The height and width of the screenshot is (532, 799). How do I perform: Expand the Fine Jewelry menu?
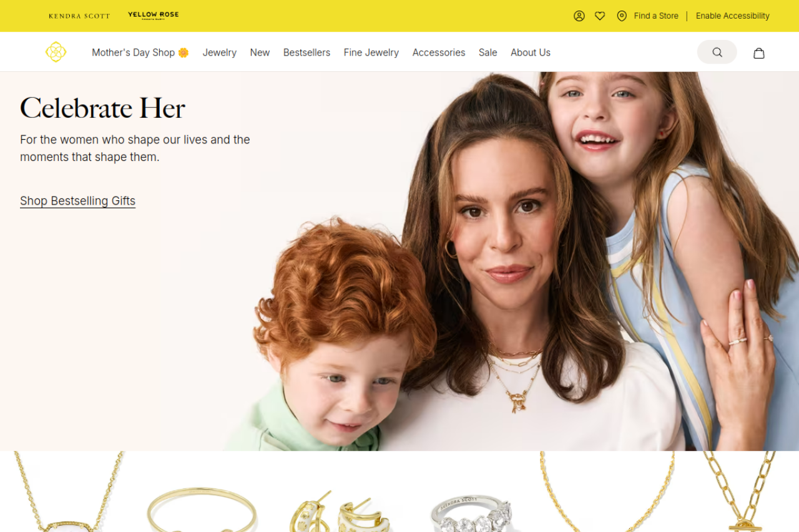(x=371, y=52)
